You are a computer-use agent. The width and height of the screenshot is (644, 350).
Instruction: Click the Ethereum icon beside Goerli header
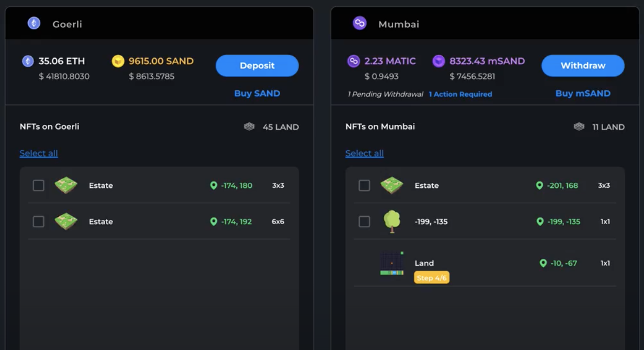34,23
